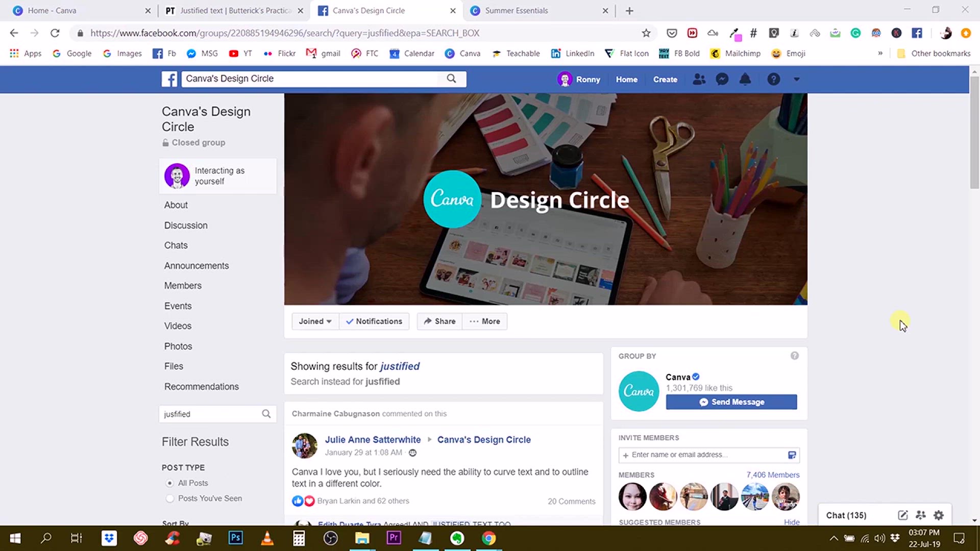
Task: Switch to Justified text Butterick's tab
Action: (235, 11)
